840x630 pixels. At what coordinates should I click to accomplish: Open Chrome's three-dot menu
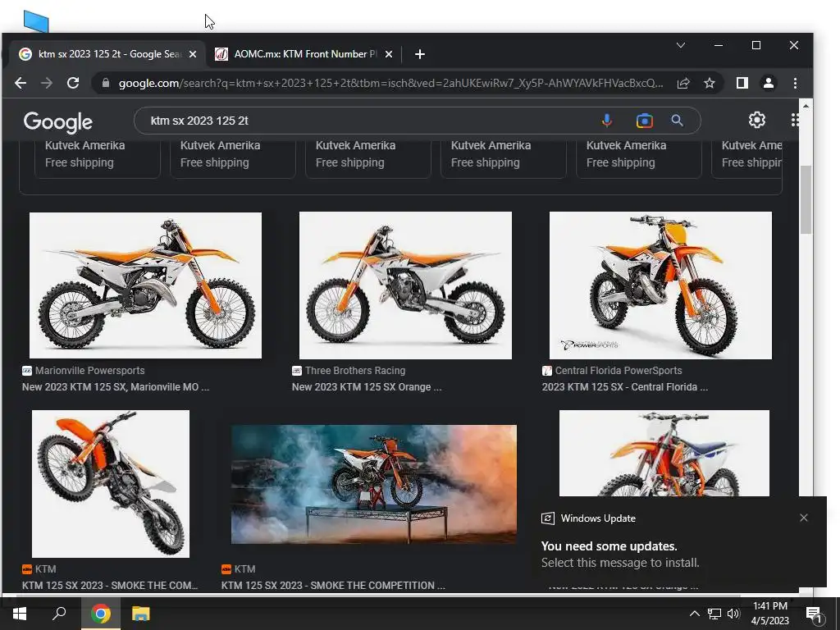pos(795,83)
